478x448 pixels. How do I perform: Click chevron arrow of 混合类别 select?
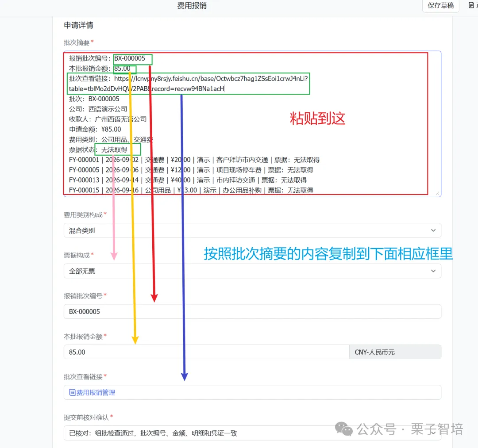433,230
